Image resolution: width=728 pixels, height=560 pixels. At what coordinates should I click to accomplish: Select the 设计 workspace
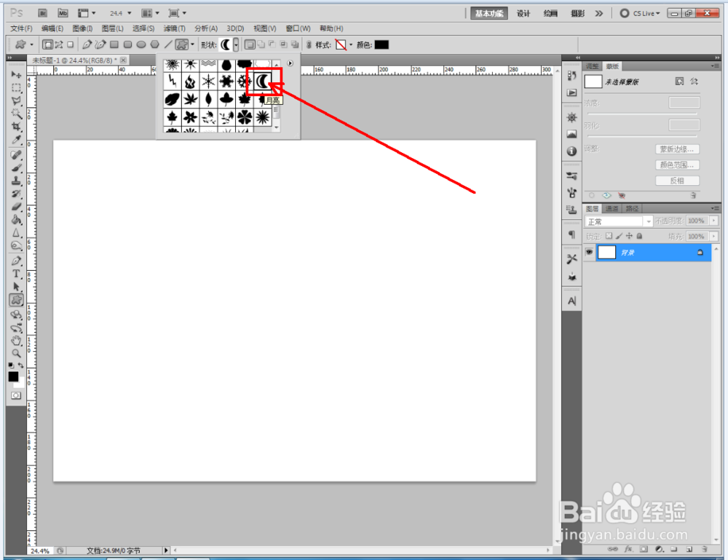click(523, 13)
